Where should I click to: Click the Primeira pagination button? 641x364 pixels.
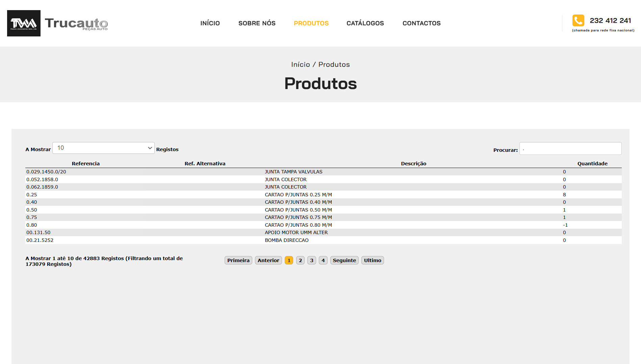[x=238, y=260]
